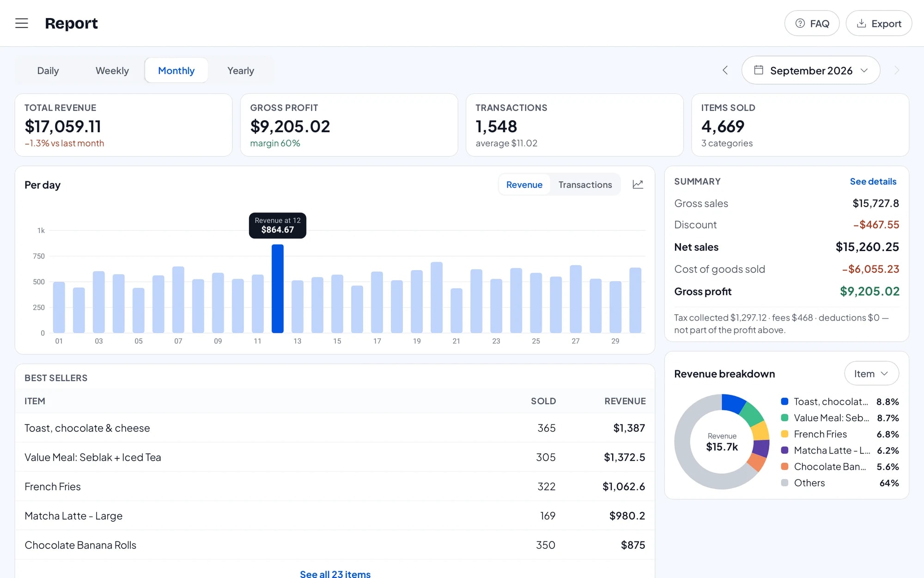The image size is (924, 578).
Task: Click the SOLD column header
Action: click(x=543, y=401)
